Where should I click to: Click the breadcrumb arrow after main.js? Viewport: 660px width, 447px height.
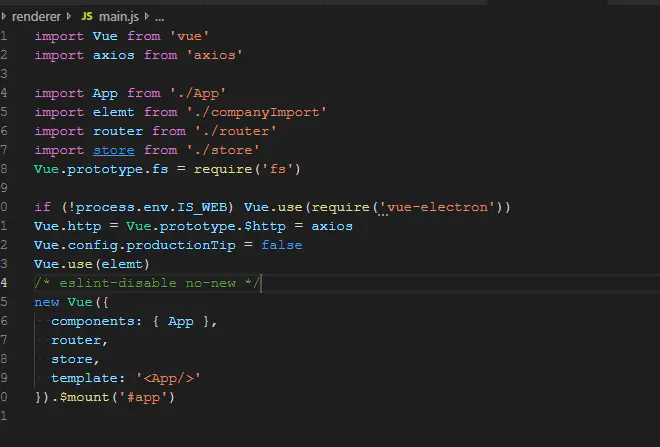click(x=146, y=16)
